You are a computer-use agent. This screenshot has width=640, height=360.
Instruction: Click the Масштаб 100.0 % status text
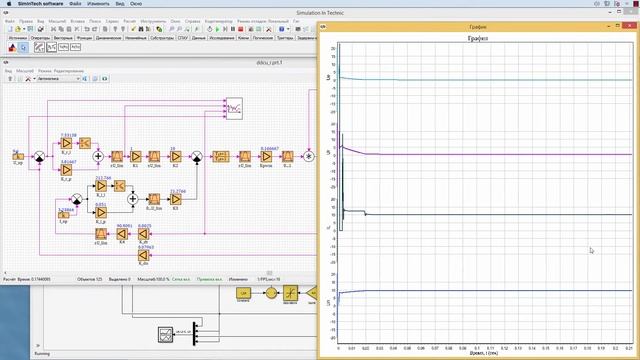tap(153, 279)
